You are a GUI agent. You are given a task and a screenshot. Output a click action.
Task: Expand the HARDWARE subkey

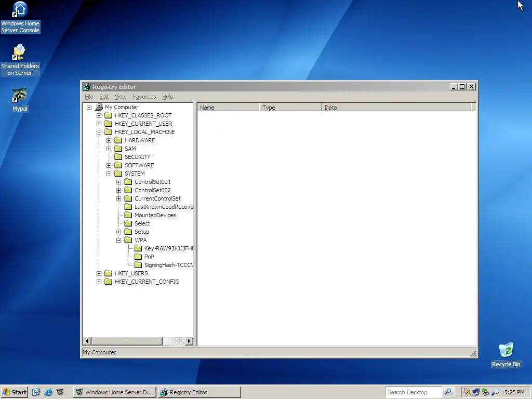(x=109, y=140)
